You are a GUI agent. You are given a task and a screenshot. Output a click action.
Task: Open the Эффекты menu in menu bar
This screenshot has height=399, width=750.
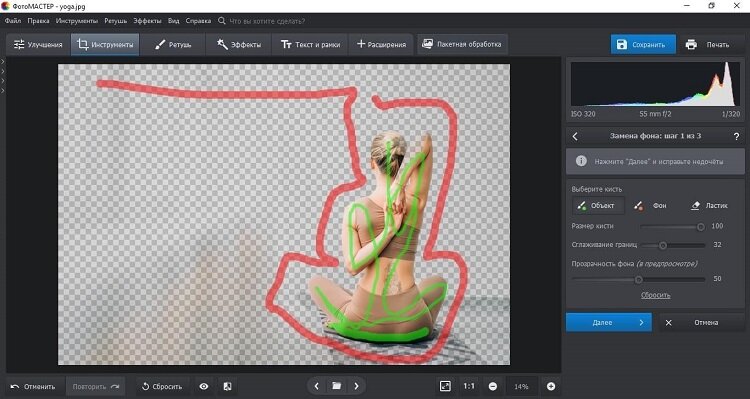point(147,21)
